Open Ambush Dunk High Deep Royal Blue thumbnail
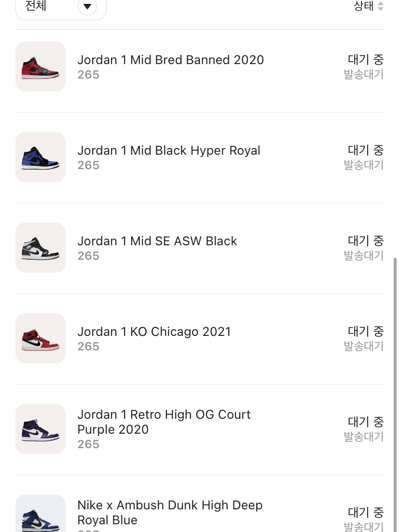399x532 pixels. [41, 513]
